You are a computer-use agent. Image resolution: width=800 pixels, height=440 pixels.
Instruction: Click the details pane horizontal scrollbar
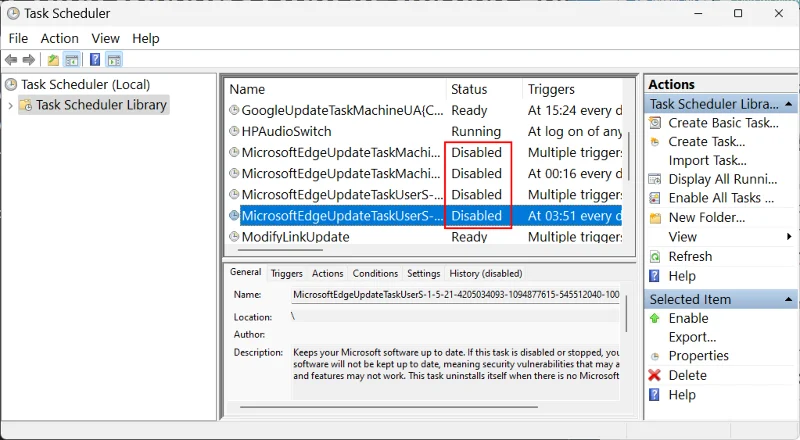pos(389,407)
